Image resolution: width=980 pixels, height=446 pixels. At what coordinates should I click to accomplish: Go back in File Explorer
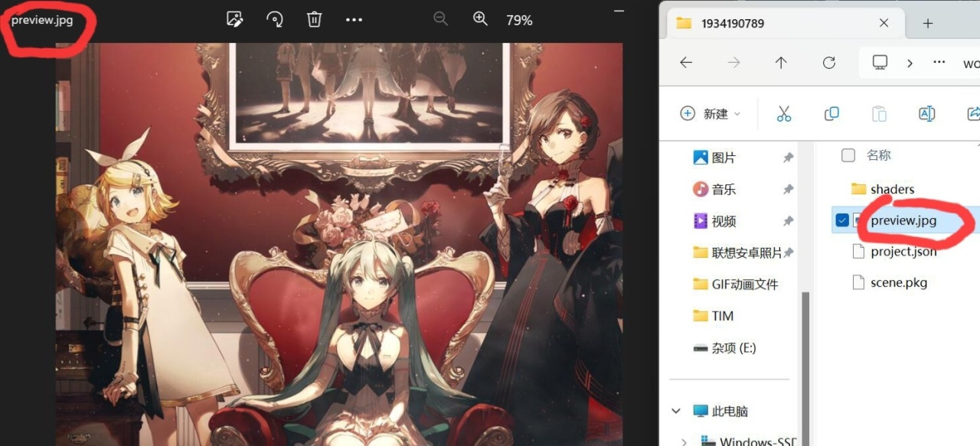point(686,63)
